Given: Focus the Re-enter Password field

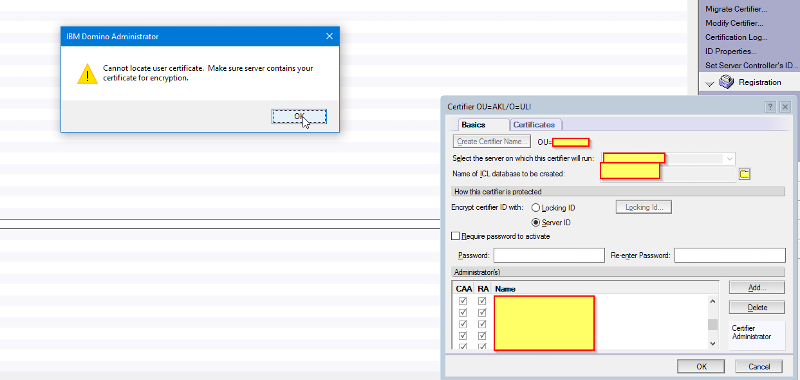Looking at the screenshot, I should coord(730,255).
